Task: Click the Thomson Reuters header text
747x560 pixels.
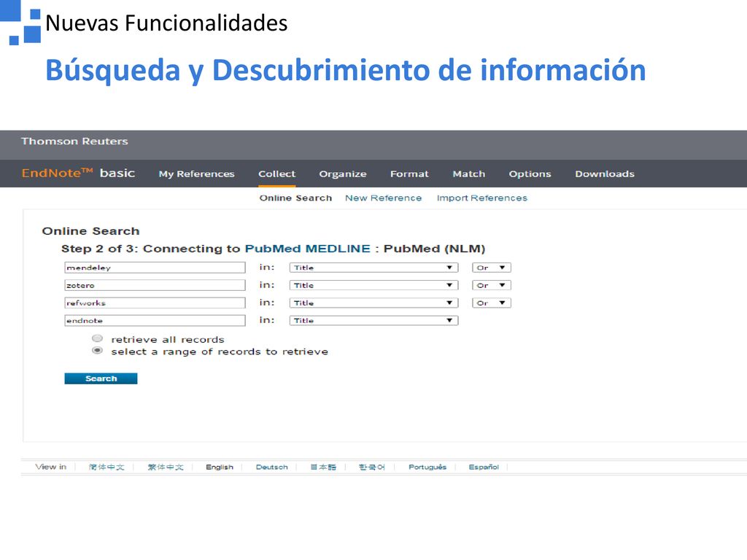Action: tap(74, 141)
